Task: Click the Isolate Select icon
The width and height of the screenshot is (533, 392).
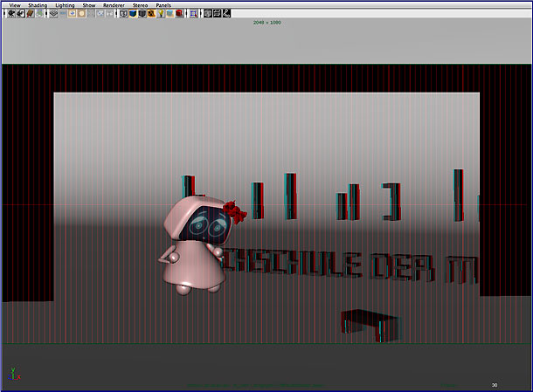Action: (193, 14)
